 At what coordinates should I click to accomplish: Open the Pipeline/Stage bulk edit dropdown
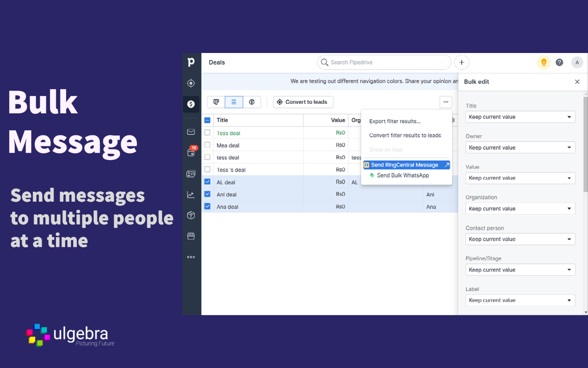coord(520,270)
